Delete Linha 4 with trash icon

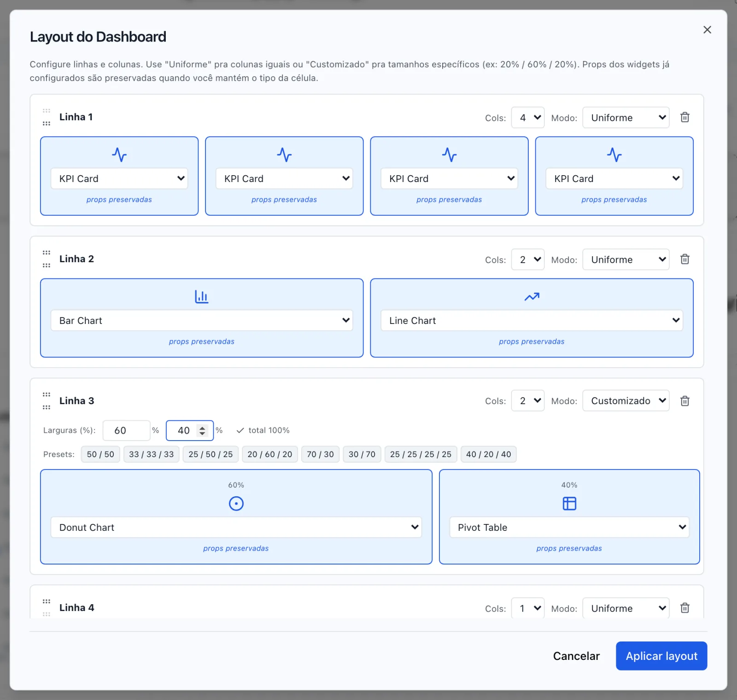685,608
